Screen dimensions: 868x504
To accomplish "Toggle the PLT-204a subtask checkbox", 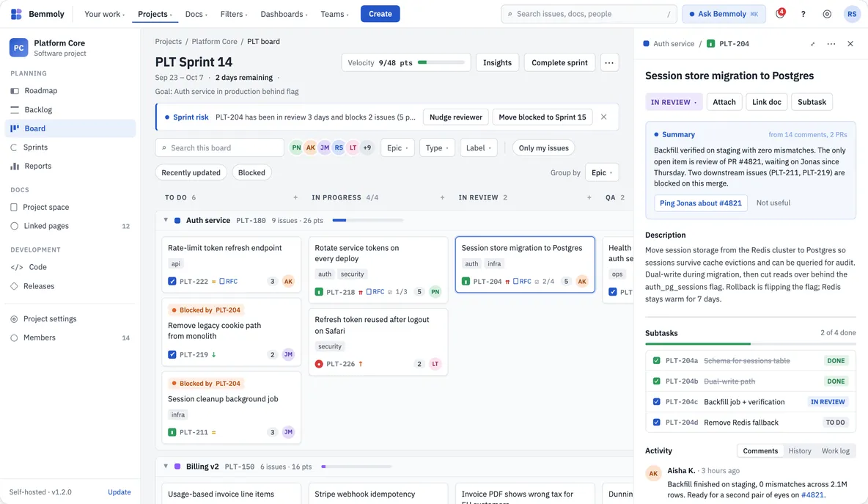I will [657, 360].
